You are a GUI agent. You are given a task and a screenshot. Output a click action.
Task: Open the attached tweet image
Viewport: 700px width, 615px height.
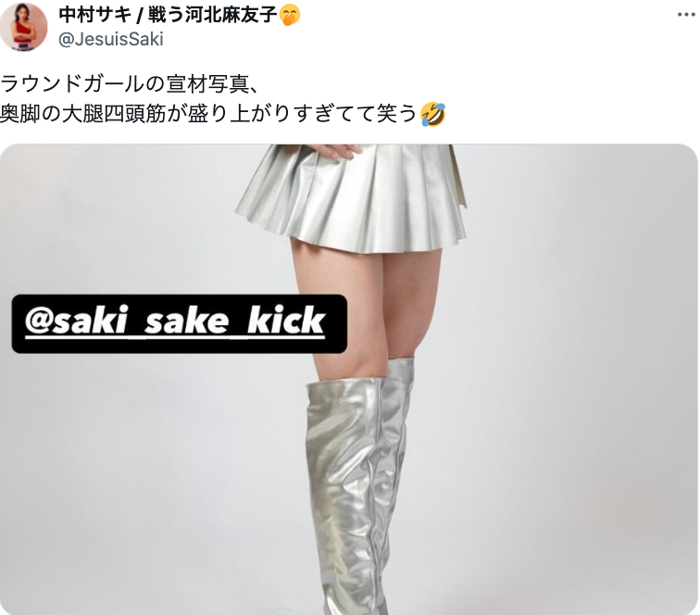pyautogui.click(x=349, y=379)
